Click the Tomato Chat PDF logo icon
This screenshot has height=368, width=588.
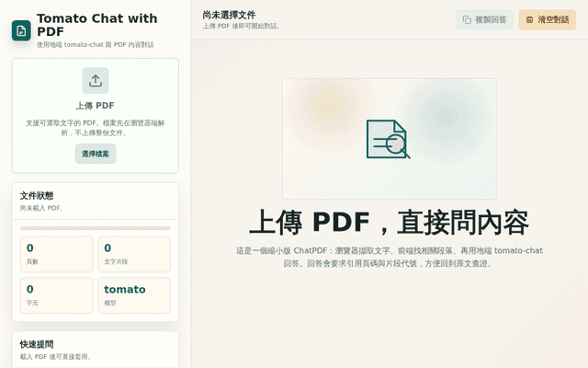coord(21,30)
